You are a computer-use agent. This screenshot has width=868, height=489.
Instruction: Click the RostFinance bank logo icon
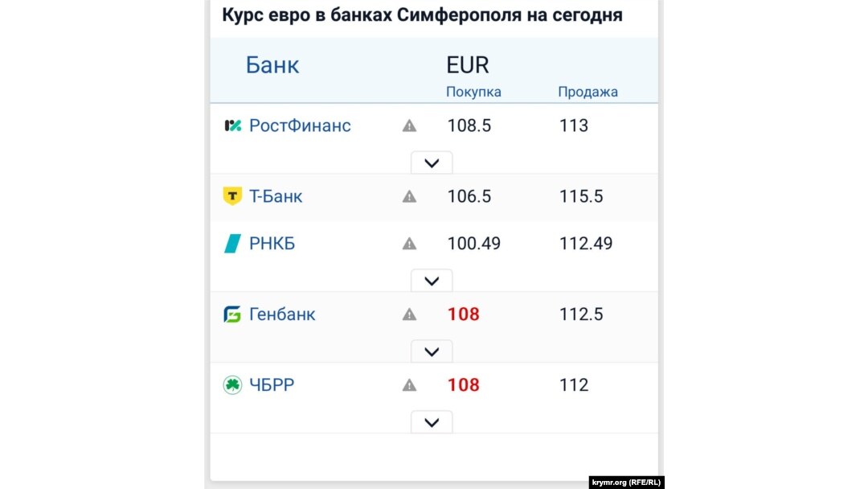[x=232, y=125]
